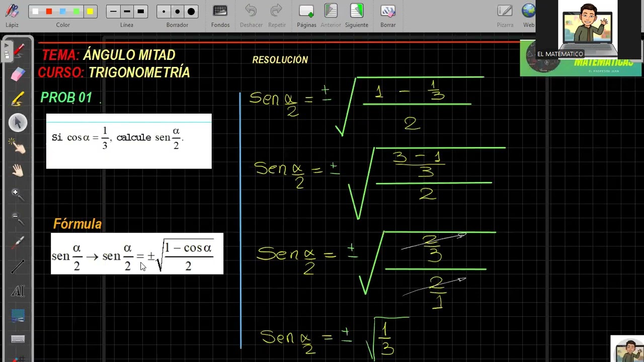
Task: Pick the white color swatch
Action: pos(35,12)
